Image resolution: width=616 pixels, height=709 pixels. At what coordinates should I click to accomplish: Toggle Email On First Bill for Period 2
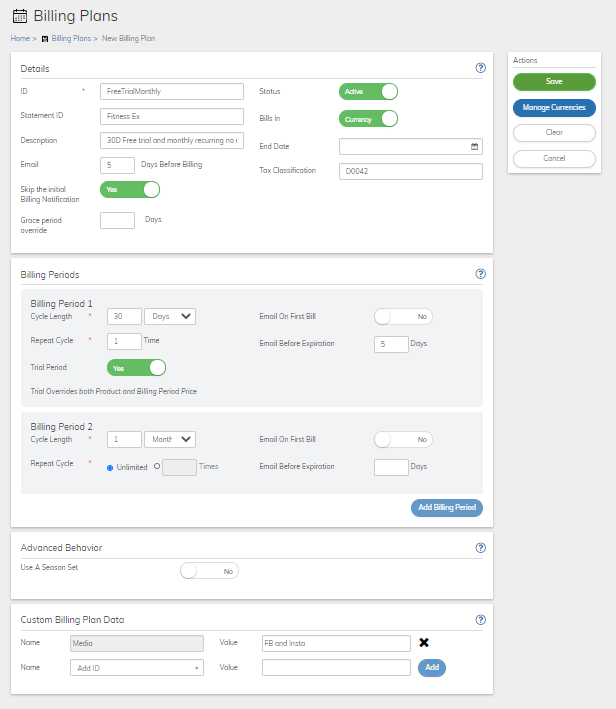click(x=403, y=440)
